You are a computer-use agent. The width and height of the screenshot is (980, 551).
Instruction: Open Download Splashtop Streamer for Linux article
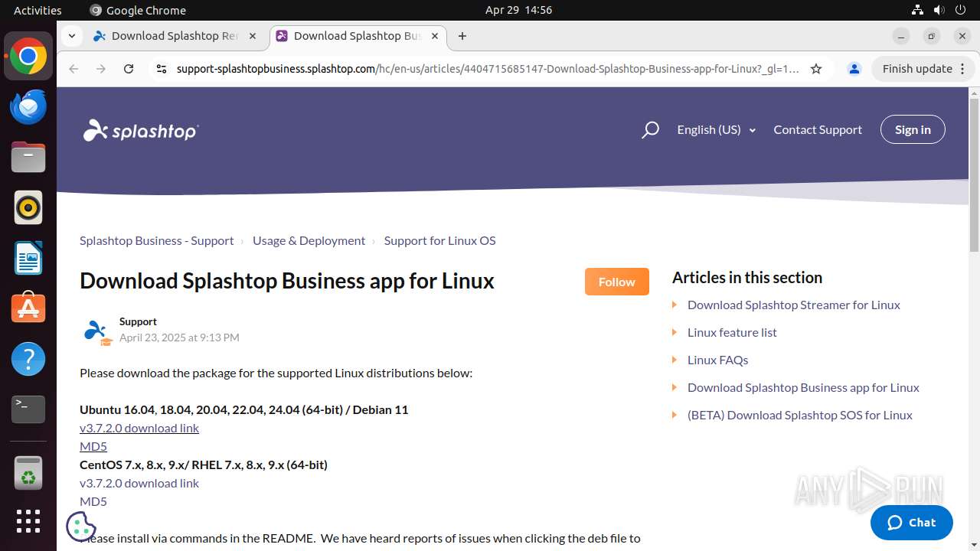794,305
